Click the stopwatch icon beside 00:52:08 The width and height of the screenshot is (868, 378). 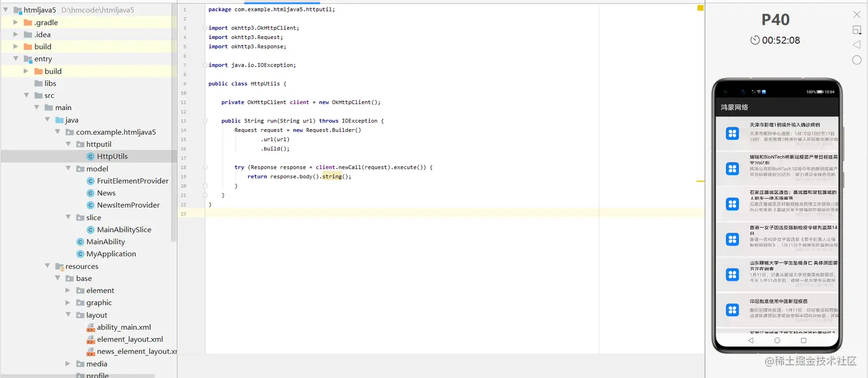(754, 40)
